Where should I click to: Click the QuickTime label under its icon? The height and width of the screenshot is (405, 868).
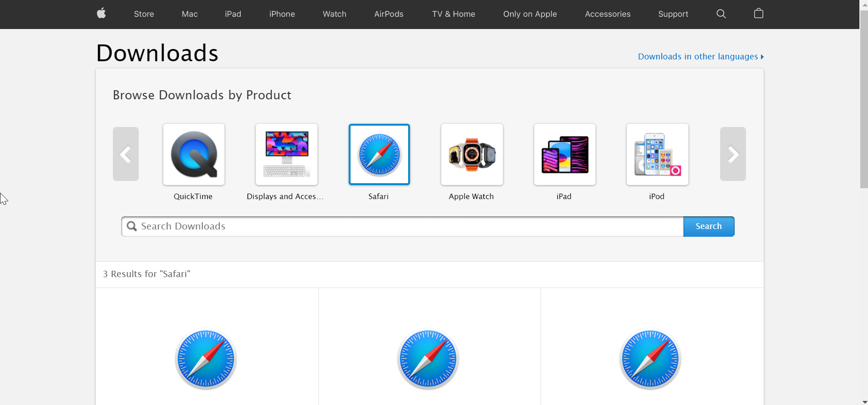coord(193,196)
